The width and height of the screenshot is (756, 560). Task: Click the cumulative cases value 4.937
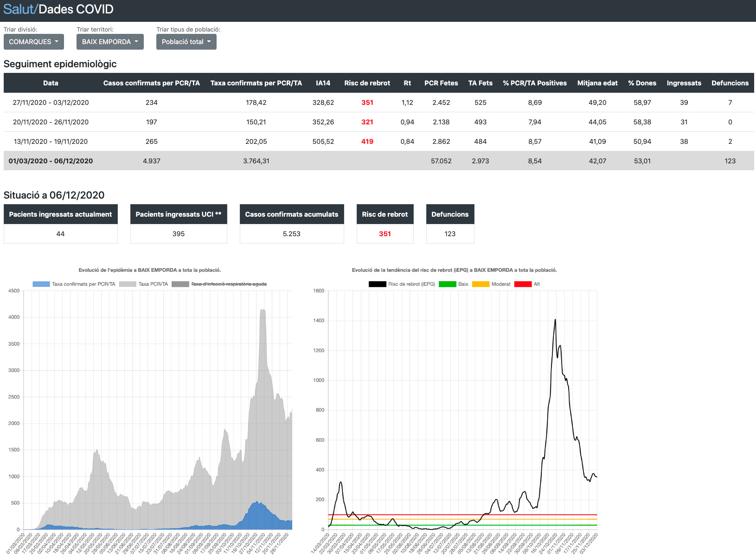click(x=152, y=161)
